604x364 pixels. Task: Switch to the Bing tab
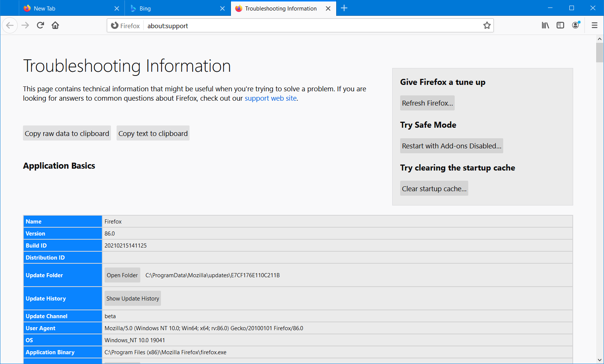click(x=178, y=8)
